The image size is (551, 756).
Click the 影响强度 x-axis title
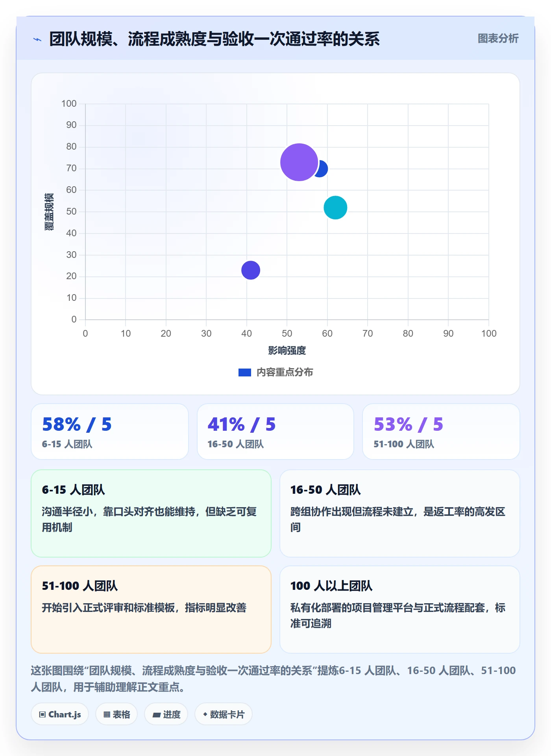coord(287,350)
